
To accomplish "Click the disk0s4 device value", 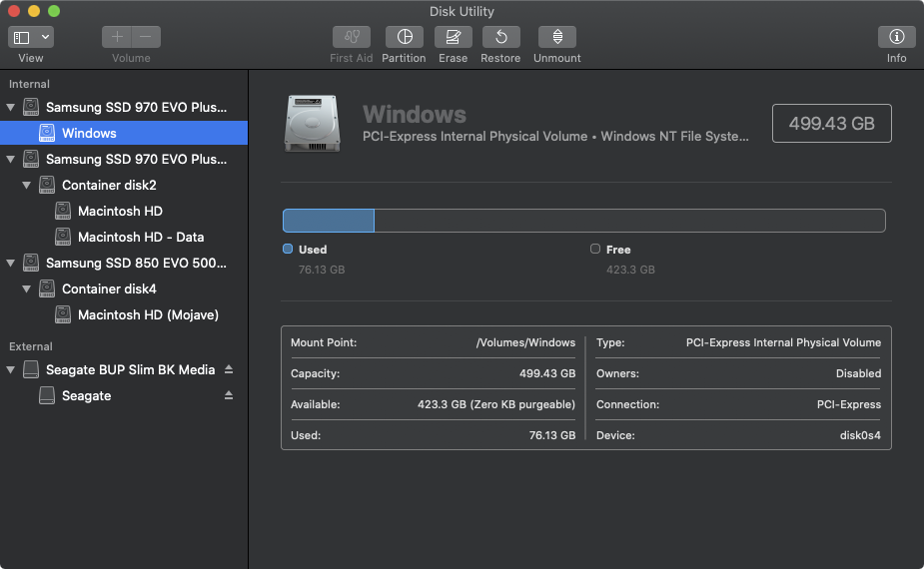I will pos(860,435).
